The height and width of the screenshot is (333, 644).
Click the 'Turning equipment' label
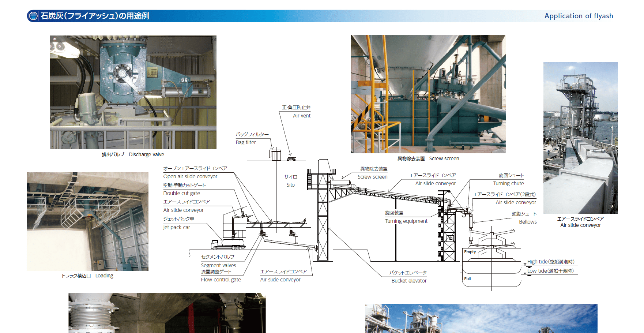point(406,221)
